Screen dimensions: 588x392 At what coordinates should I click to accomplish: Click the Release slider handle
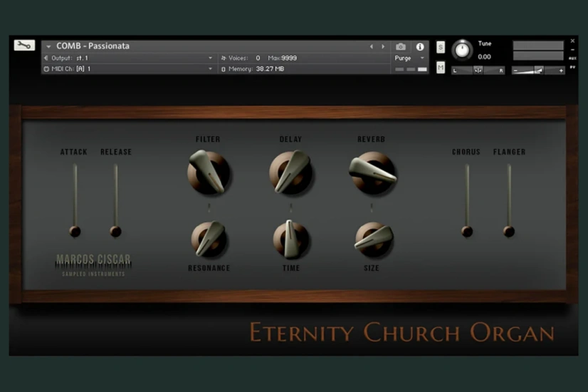115,232
